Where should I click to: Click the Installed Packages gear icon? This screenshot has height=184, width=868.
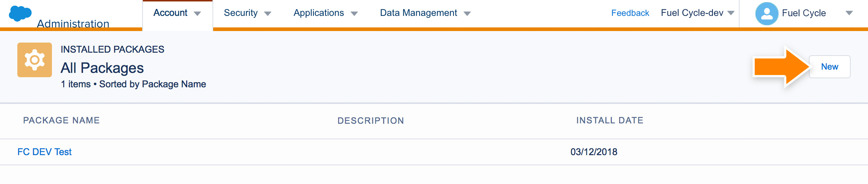coord(35,60)
